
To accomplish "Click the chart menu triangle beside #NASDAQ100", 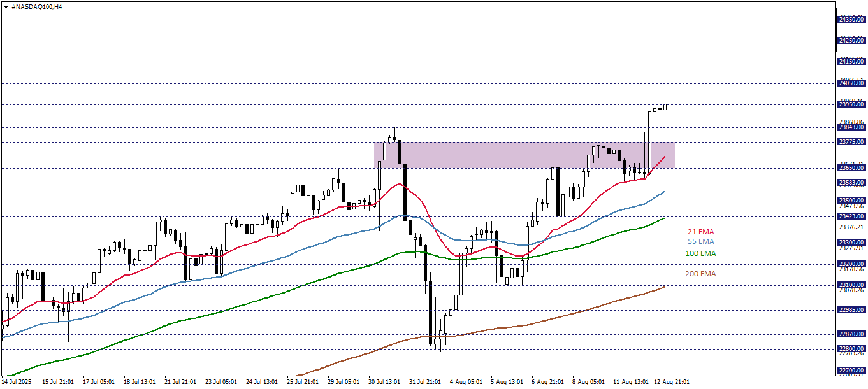I will 6,6.
